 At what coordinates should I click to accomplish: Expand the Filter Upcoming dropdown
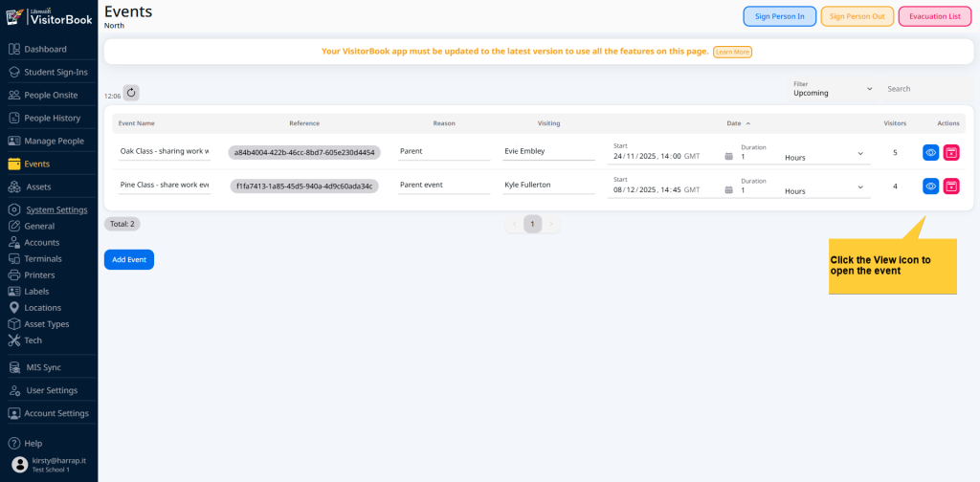coord(832,89)
